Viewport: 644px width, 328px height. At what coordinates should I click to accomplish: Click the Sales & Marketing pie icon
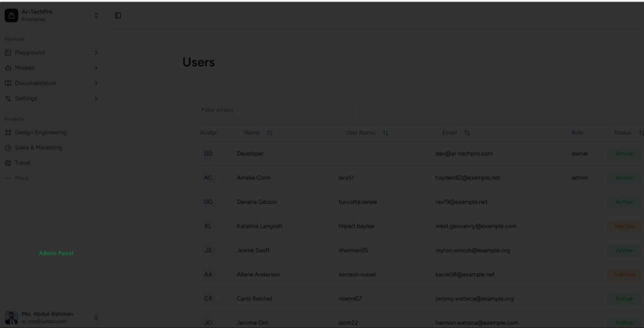click(7, 148)
